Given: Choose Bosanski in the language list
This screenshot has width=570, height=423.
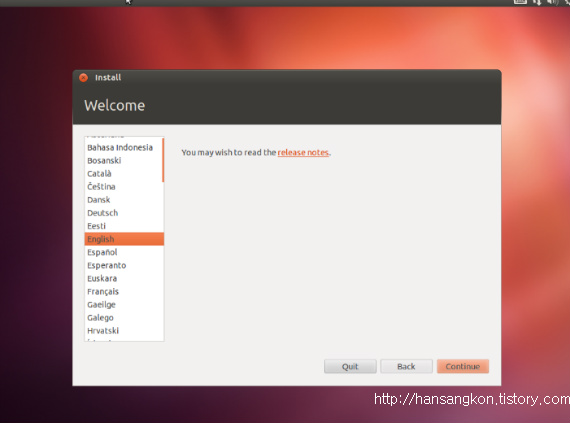Looking at the screenshot, I should (x=124, y=161).
